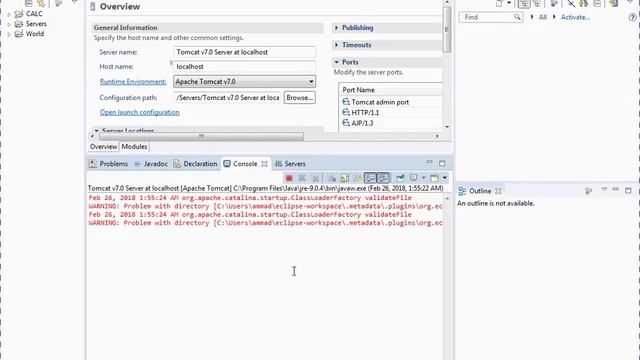Collapse the Ports section
Screen dimensions: 640x360
tap(336, 62)
